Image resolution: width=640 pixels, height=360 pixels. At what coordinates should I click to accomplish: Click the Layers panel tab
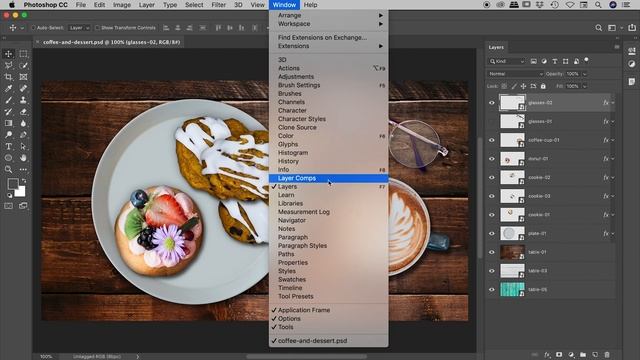(x=496, y=47)
